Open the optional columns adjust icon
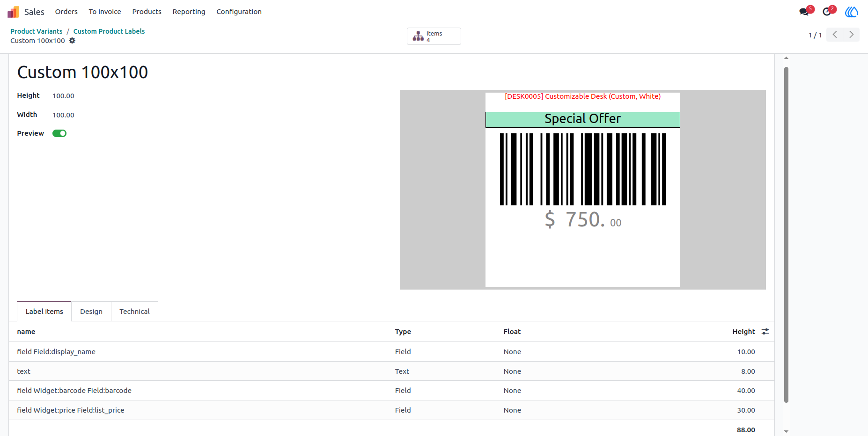The image size is (868, 436). (x=765, y=331)
